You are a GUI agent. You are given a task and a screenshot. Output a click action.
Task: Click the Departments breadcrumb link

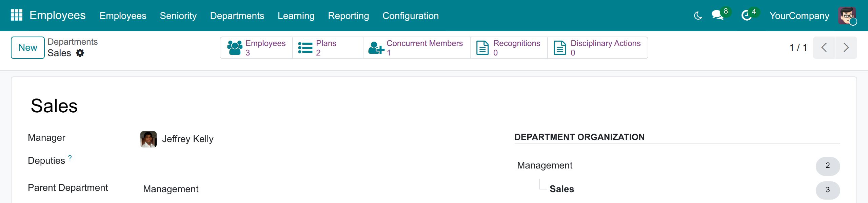tap(73, 42)
